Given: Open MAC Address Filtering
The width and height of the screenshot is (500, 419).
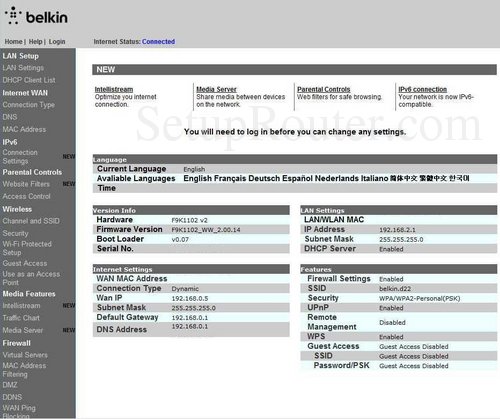Looking at the screenshot, I should coord(24,370).
